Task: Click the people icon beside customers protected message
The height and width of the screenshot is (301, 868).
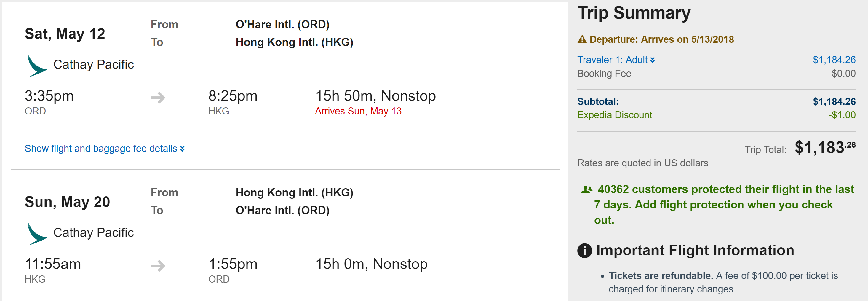Action: [x=586, y=189]
